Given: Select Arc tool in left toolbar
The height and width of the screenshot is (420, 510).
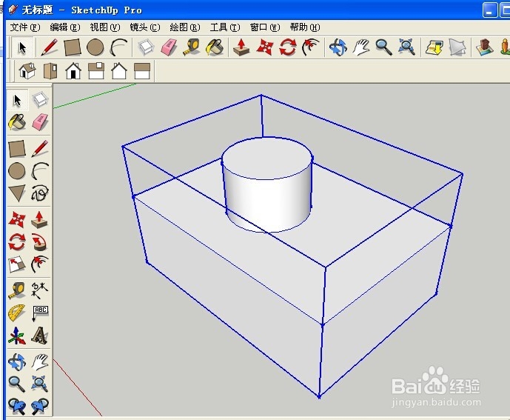Looking at the screenshot, I should coord(40,171).
